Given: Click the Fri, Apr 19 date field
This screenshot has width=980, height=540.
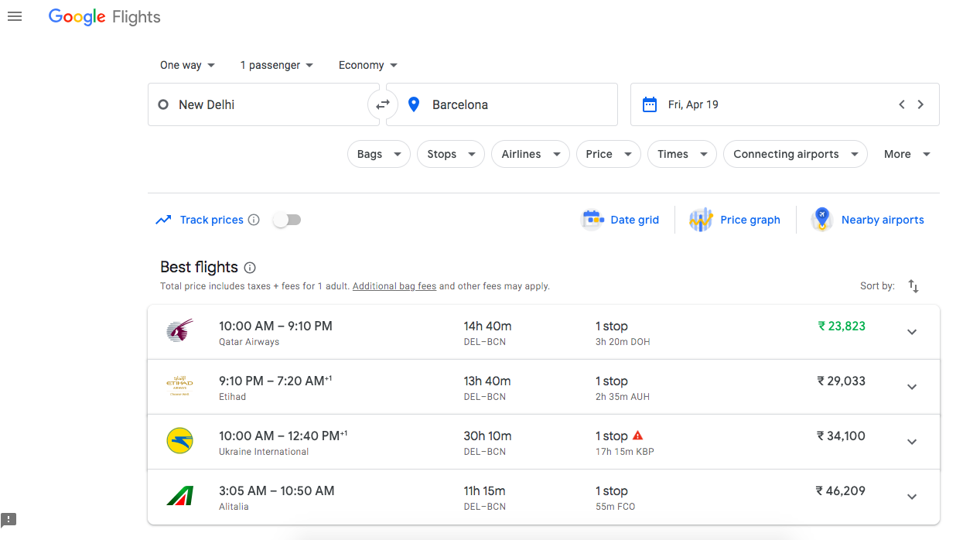Looking at the screenshot, I should [785, 104].
